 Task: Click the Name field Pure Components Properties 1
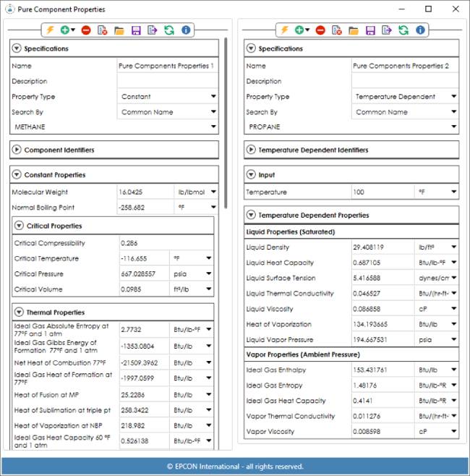pyautogui.click(x=168, y=66)
